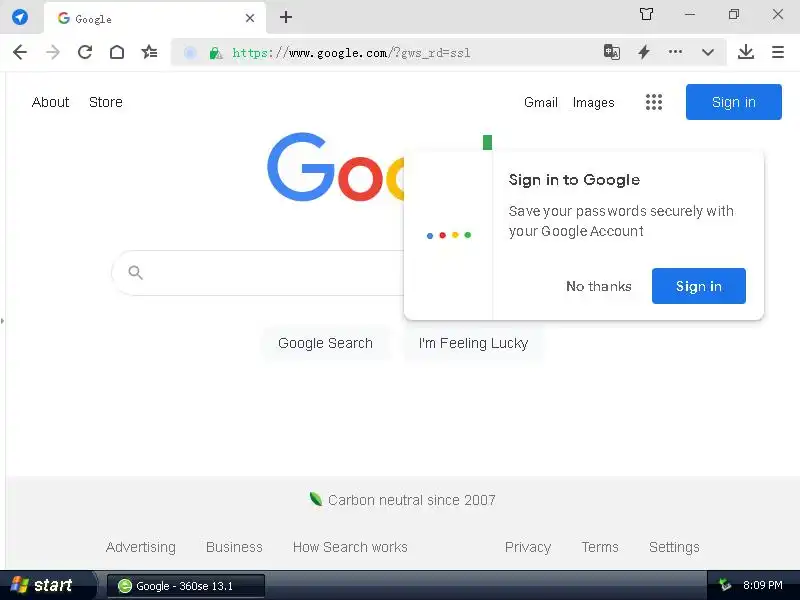Close the Google tab
The height and width of the screenshot is (600, 800).
pyautogui.click(x=250, y=18)
